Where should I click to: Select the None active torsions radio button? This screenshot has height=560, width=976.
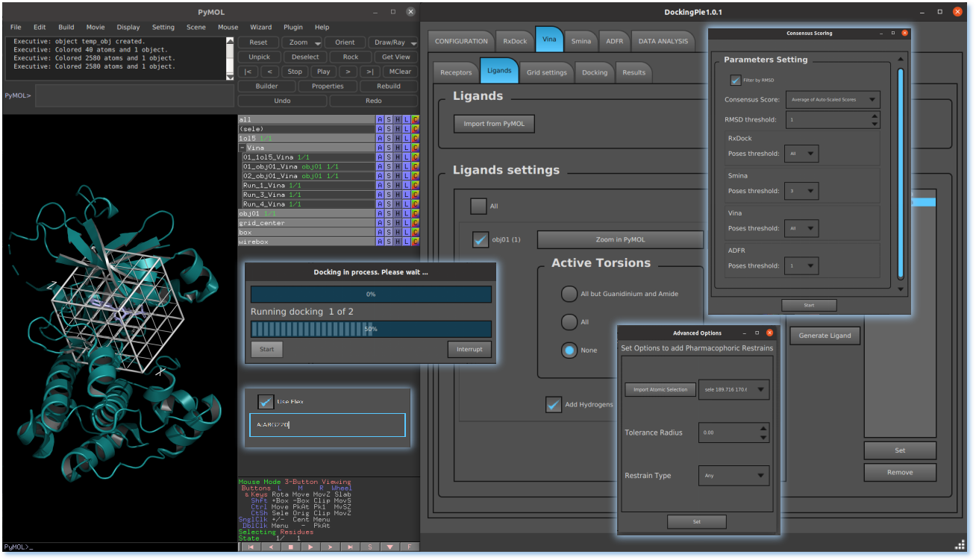click(569, 350)
